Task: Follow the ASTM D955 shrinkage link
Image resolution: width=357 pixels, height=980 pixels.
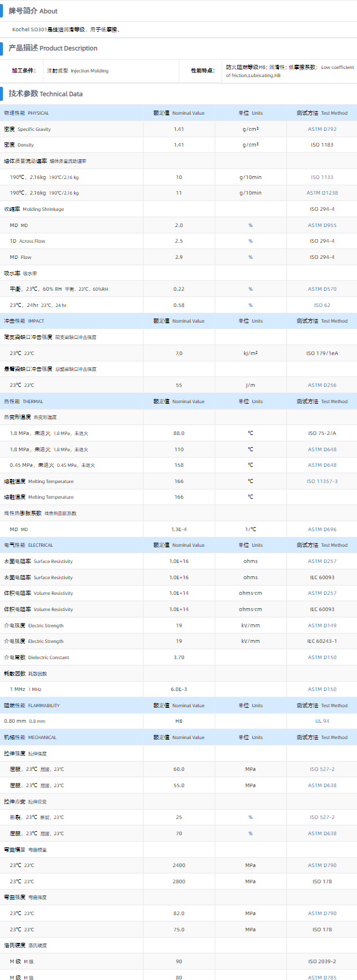Action: pyautogui.click(x=322, y=225)
